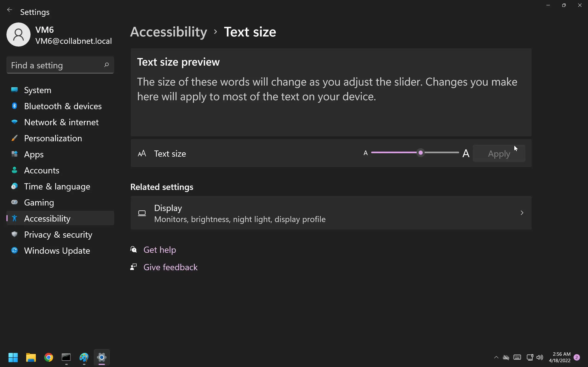Click the search magnifier icon
588x367 pixels.
point(106,65)
